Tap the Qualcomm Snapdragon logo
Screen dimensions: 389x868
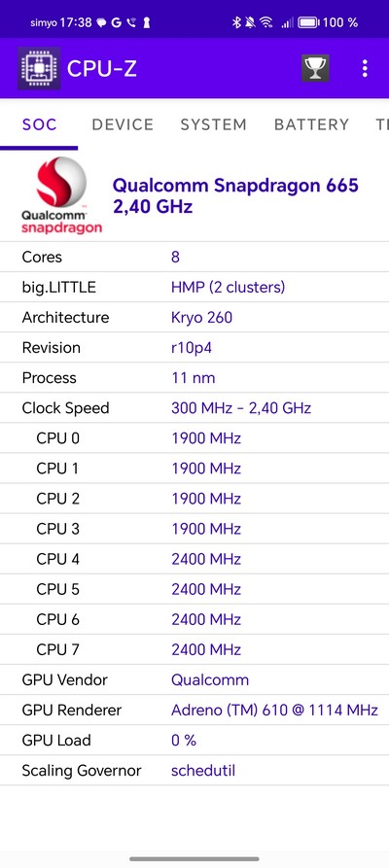[61, 195]
